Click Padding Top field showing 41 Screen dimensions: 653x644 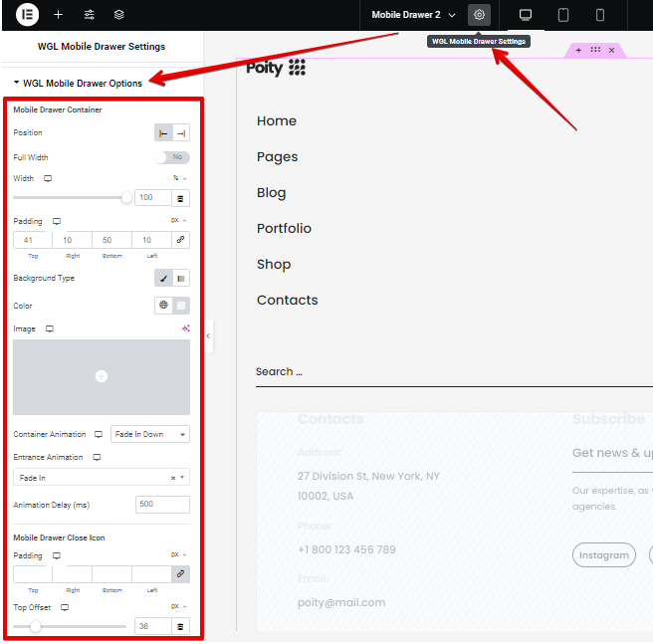coord(33,240)
